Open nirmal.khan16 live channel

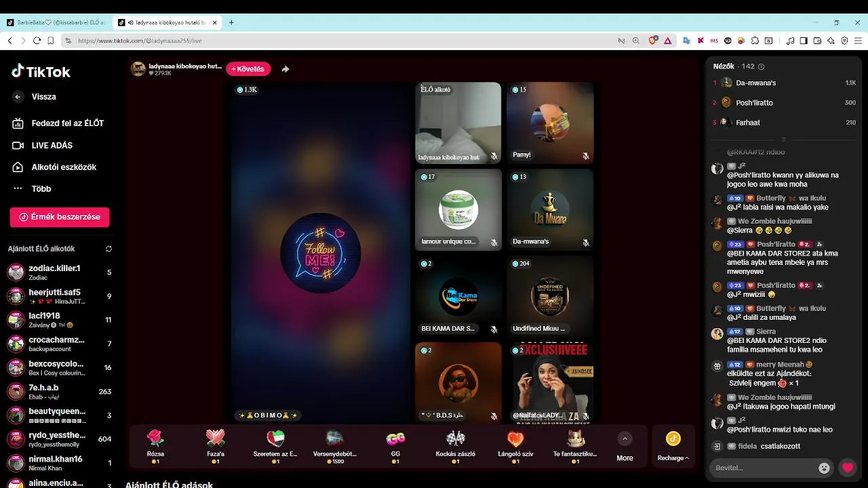(x=60, y=464)
